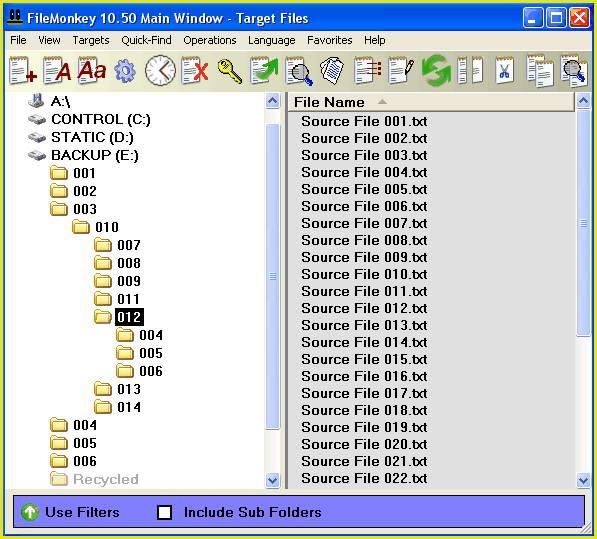Click the file list scrollbar thumb
597x539 pixels.
(x=583, y=223)
